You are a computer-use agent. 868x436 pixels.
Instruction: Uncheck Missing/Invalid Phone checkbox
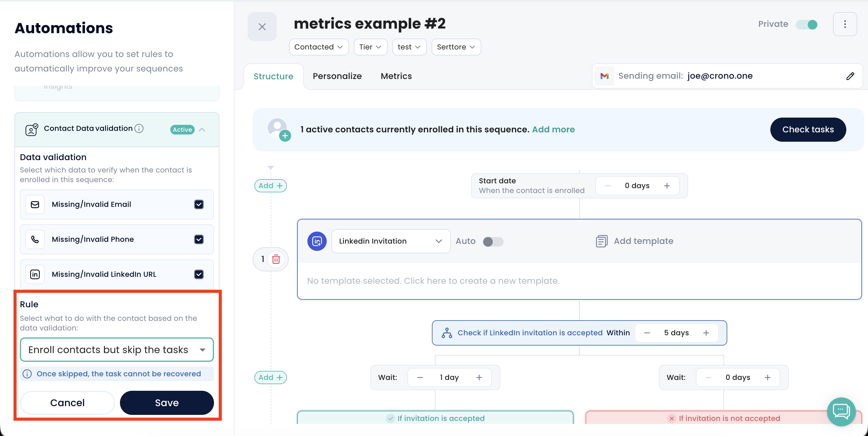(199, 239)
